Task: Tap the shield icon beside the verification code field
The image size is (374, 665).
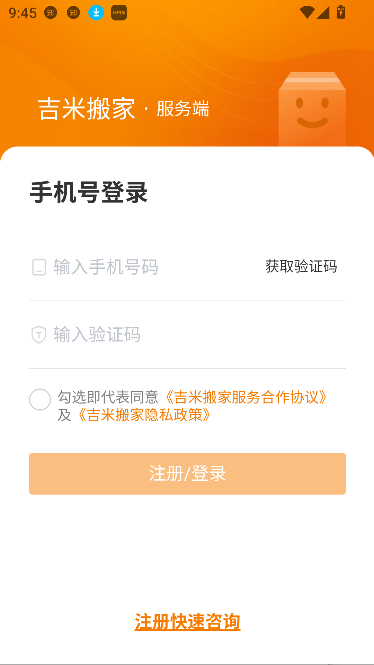Action: [39, 335]
